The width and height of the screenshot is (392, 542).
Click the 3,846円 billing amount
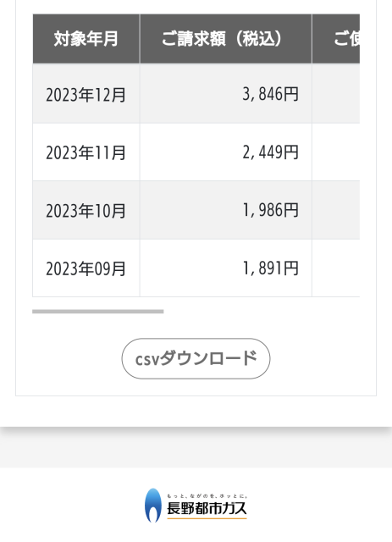(x=270, y=94)
